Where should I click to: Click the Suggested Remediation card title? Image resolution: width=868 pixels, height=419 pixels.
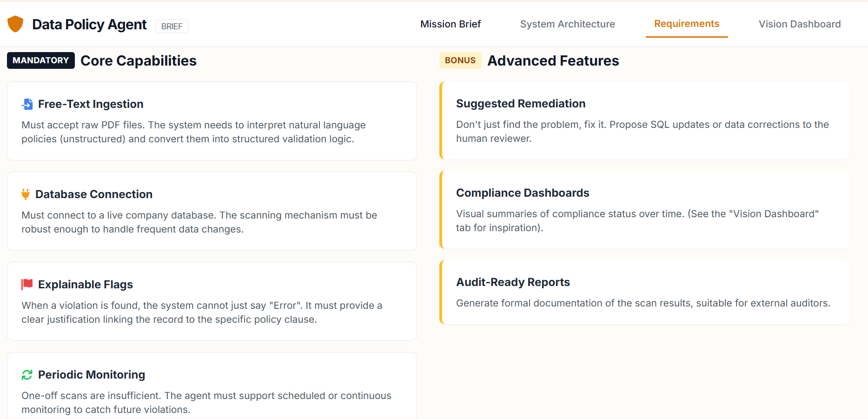521,104
